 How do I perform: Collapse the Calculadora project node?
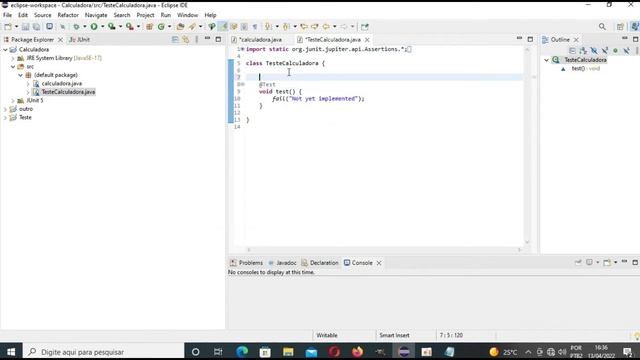[x=5, y=49]
